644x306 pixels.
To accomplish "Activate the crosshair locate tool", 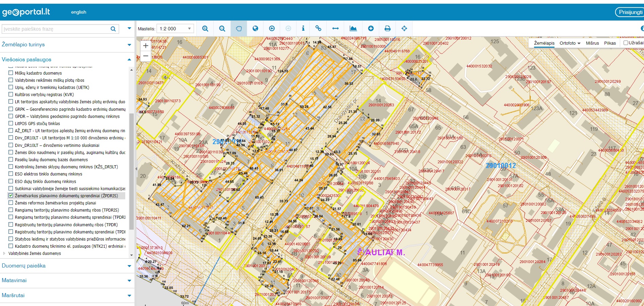I will 404,29.
